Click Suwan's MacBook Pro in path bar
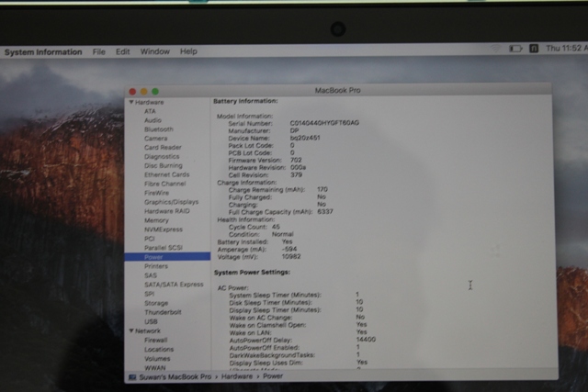 175,376
